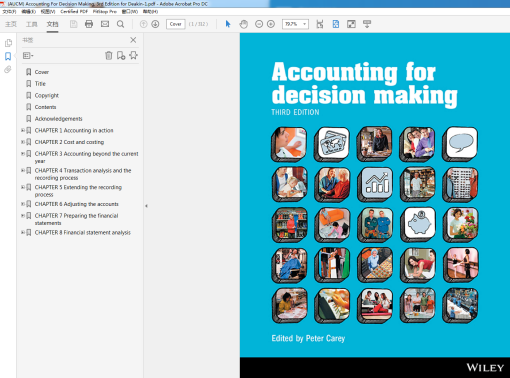This screenshot has height=378, width=510.
Task: Open the search magnifier tool
Action: pos(121,24)
